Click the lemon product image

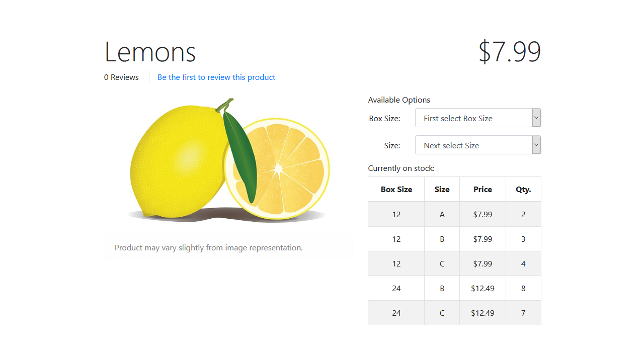coord(228,160)
